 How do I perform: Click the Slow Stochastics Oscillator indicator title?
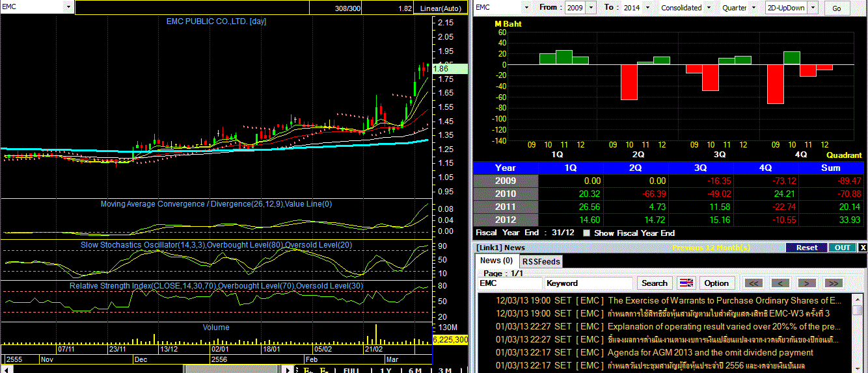[217, 245]
